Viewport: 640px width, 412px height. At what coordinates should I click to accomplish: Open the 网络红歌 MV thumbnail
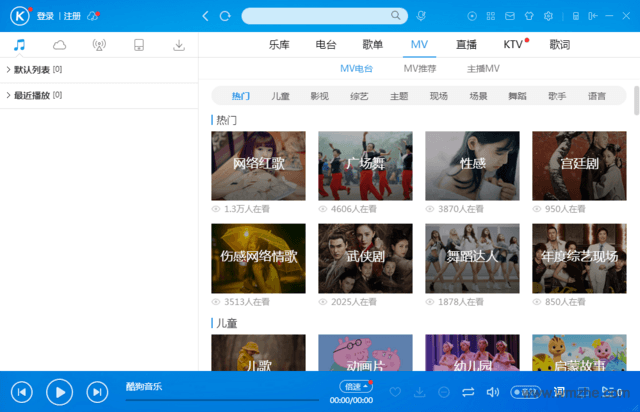point(258,165)
